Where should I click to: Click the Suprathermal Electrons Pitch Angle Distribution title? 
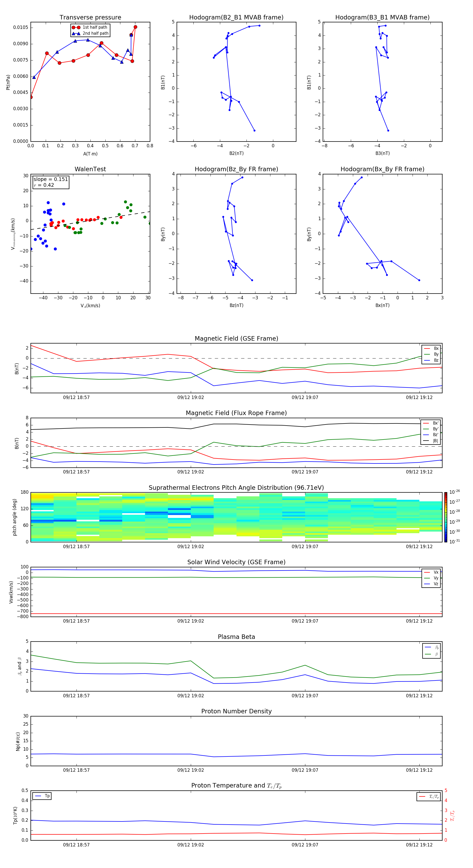click(236, 488)
